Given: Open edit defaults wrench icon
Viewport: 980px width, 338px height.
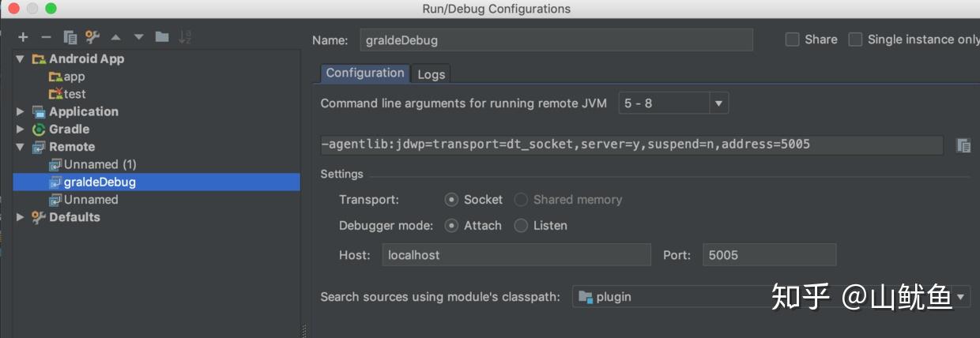Looking at the screenshot, I should [x=92, y=37].
